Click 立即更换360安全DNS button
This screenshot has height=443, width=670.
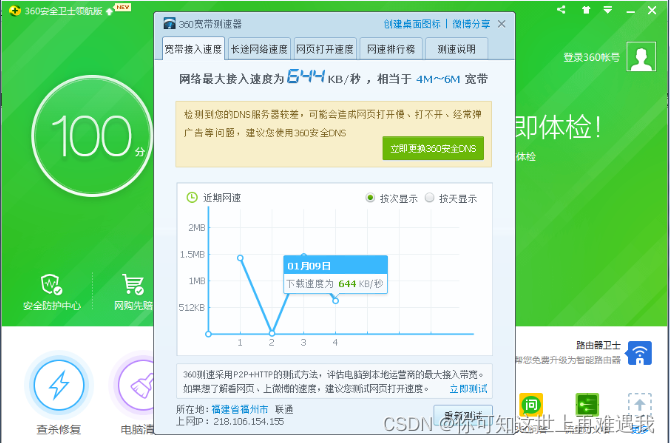click(433, 148)
